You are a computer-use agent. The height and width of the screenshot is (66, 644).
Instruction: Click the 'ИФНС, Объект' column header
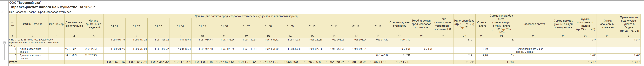pos(32,24)
